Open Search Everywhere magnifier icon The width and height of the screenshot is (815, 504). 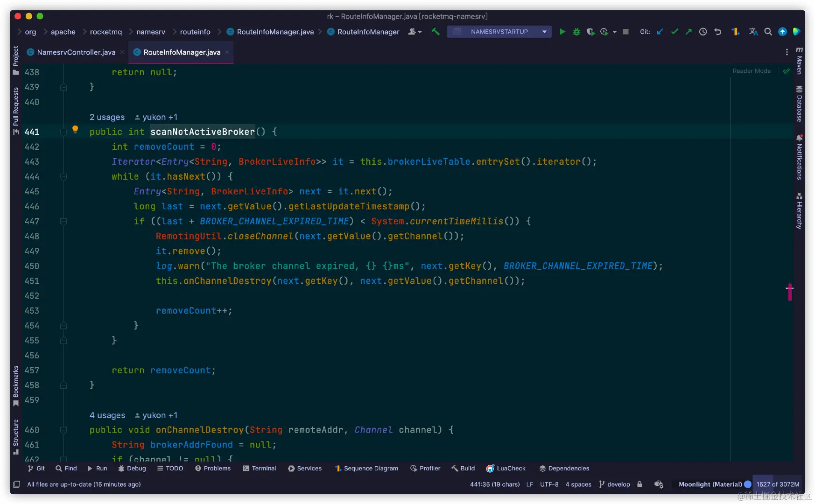[768, 32]
